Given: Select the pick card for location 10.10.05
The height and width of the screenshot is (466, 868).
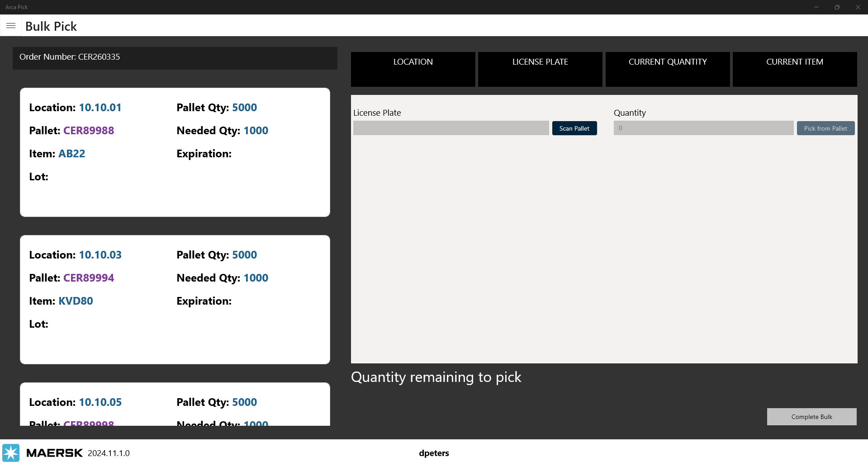Looking at the screenshot, I should pyautogui.click(x=175, y=404).
